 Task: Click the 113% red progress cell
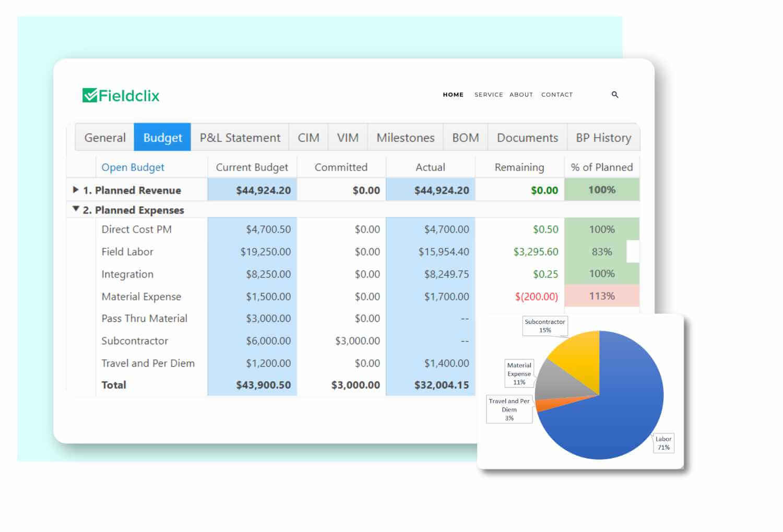(x=602, y=296)
